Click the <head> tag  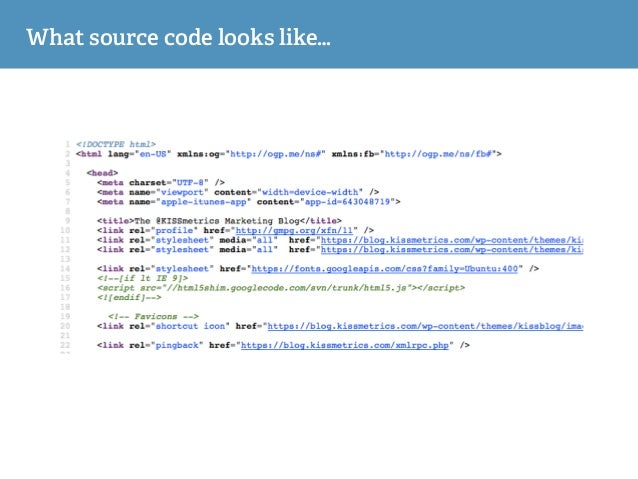click(x=102, y=173)
